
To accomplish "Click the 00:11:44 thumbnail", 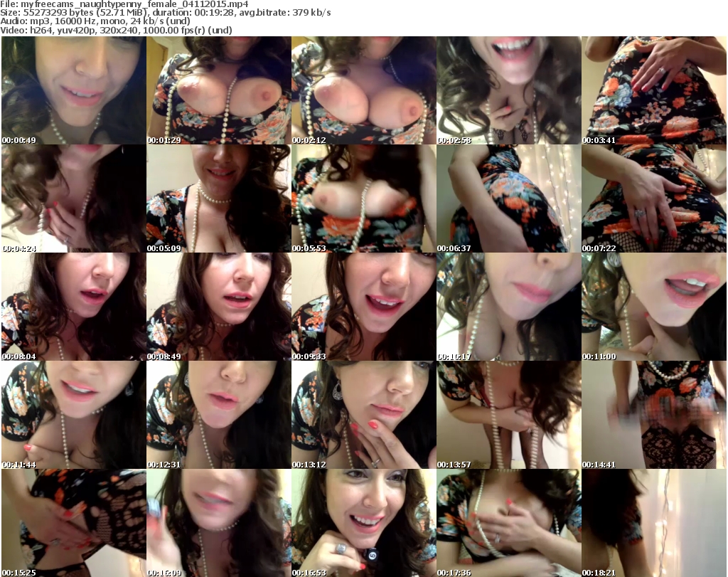I will tap(74, 415).
